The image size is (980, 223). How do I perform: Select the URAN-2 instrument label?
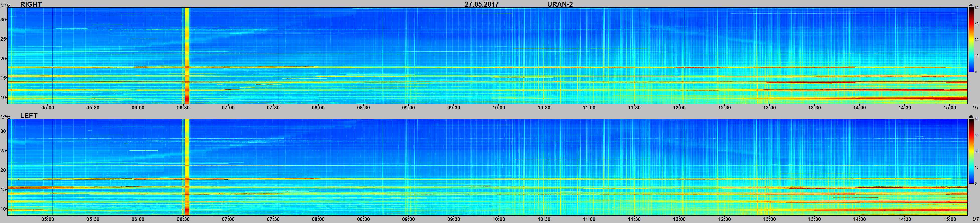coord(560,4)
